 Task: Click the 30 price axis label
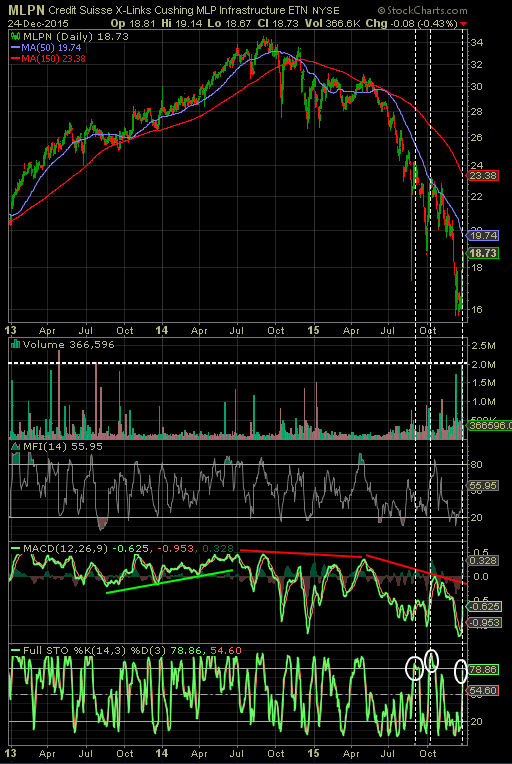click(x=477, y=87)
